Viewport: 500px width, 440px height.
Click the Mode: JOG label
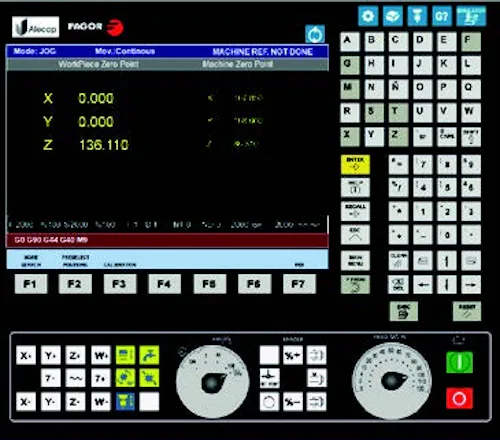[35, 51]
